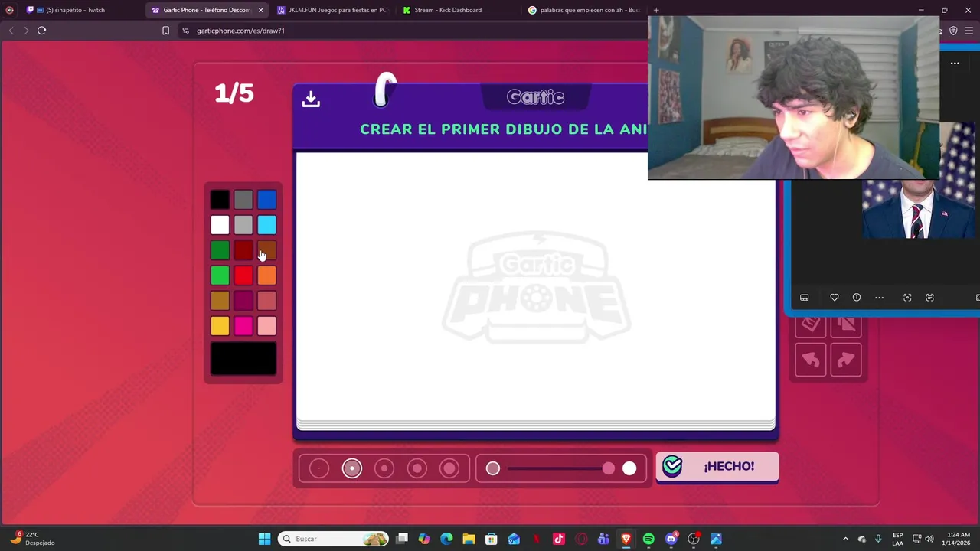
Task: Click the ¡HECHO! done button
Action: pyautogui.click(x=717, y=467)
